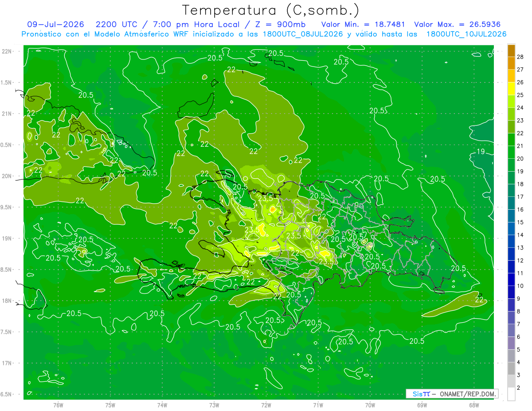Click "Modelo Atmósferico WRF" in subtitle
Screen dimensions: 532x411
click(141, 34)
